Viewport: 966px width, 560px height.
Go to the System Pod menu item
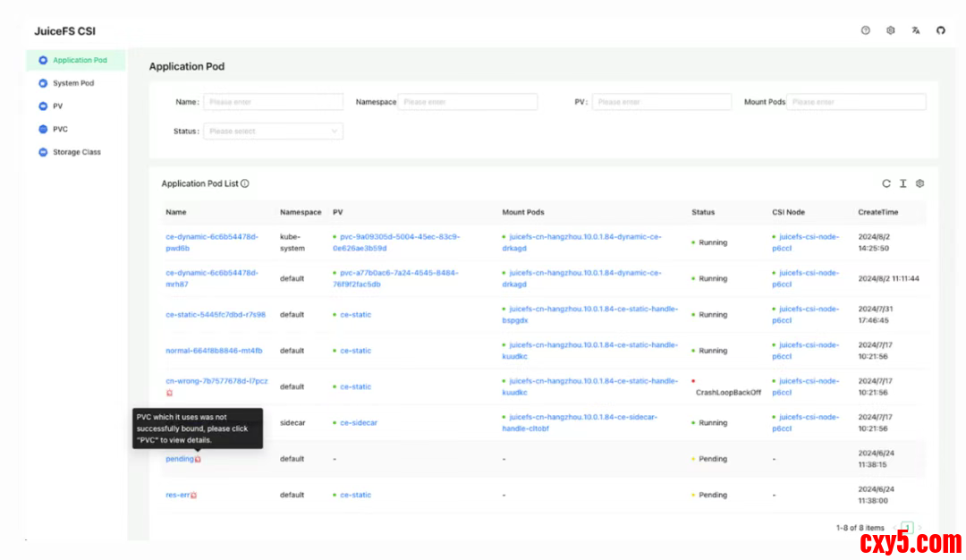pos(72,83)
